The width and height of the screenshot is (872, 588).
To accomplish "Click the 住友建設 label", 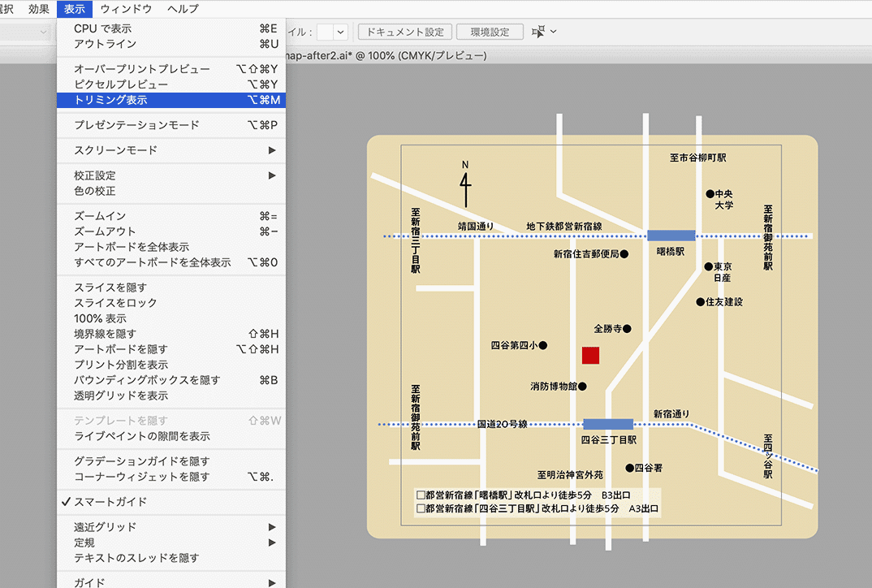I will [724, 302].
